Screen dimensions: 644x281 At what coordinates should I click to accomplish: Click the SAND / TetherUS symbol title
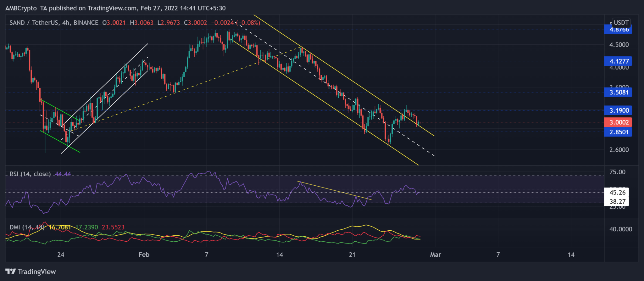click(x=34, y=23)
